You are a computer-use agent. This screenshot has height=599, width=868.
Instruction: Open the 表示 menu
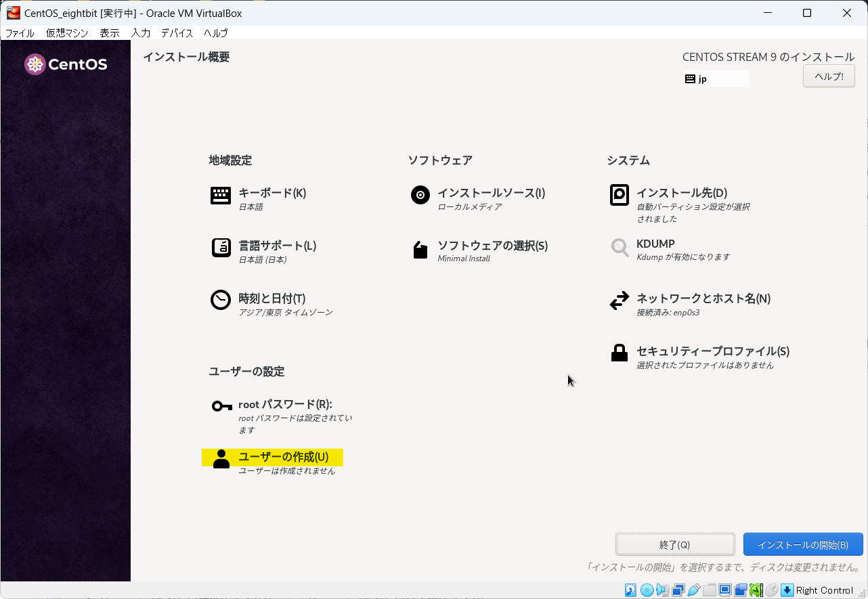pyautogui.click(x=110, y=32)
